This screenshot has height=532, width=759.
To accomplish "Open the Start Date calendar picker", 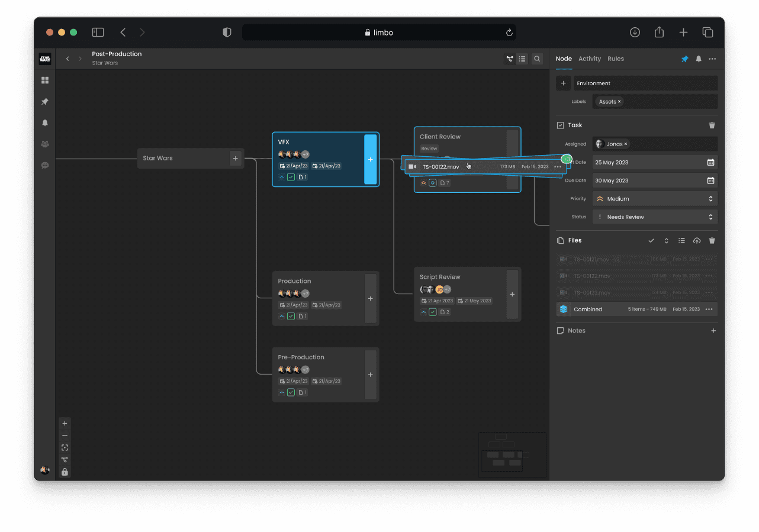I will (x=710, y=162).
